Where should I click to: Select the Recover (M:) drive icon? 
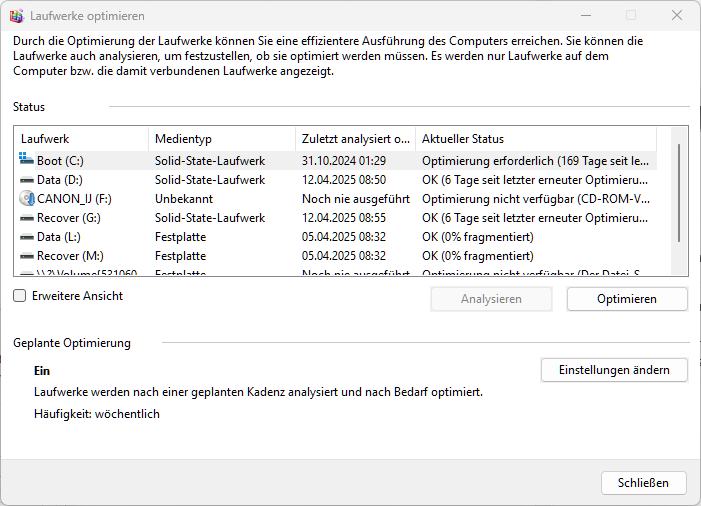(26, 256)
